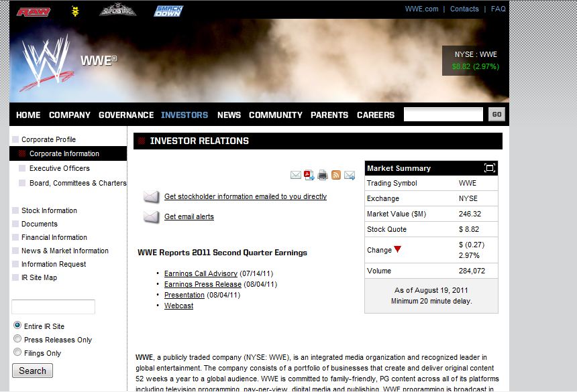Image resolution: width=577 pixels, height=392 pixels.
Task: Focus the IR sidebar search field
Action: [54, 307]
